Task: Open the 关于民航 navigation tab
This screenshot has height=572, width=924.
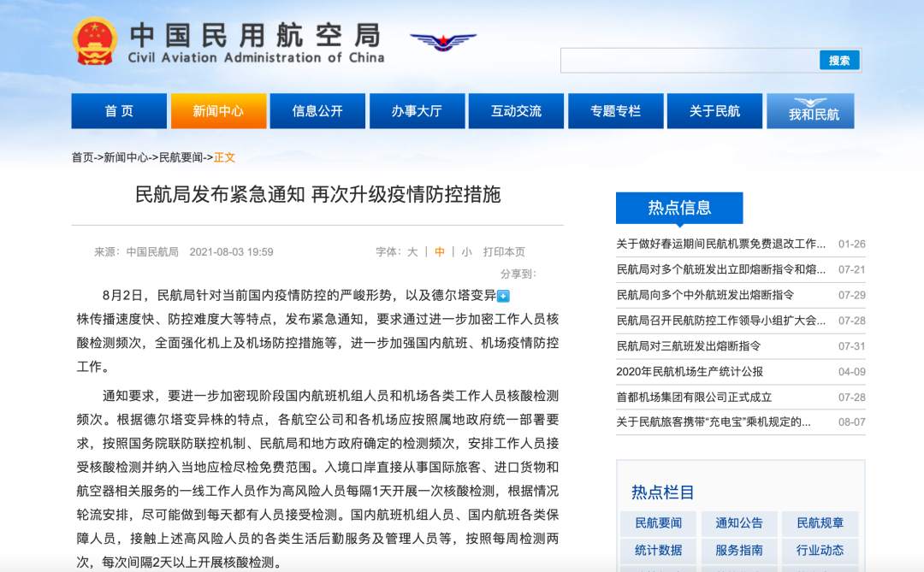Action: point(714,111)
